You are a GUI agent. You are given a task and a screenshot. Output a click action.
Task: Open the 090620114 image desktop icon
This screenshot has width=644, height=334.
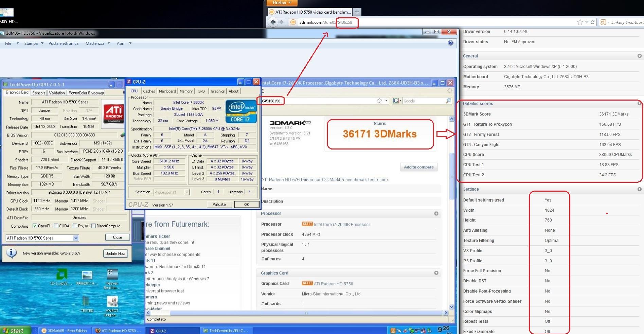pos(87,277)
